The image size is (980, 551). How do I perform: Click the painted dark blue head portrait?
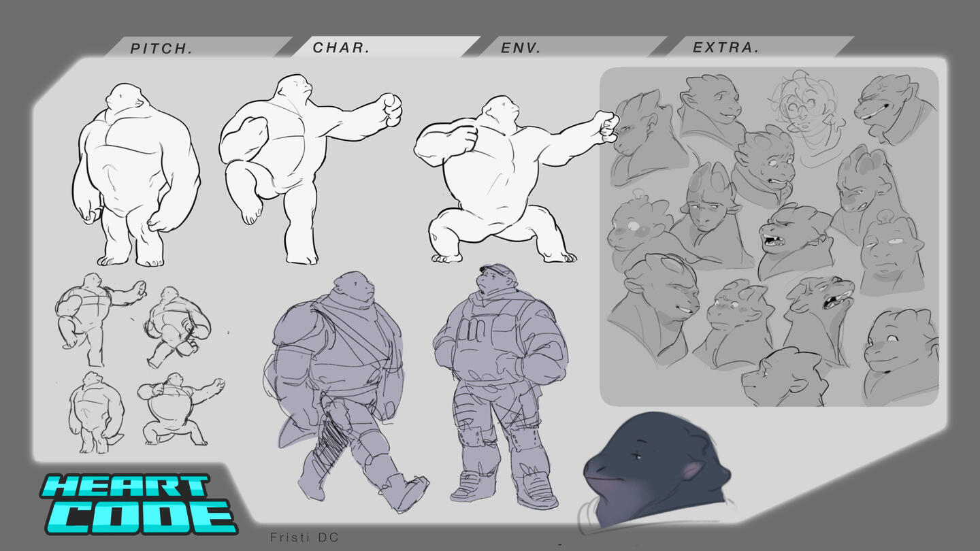coord(653,469)
